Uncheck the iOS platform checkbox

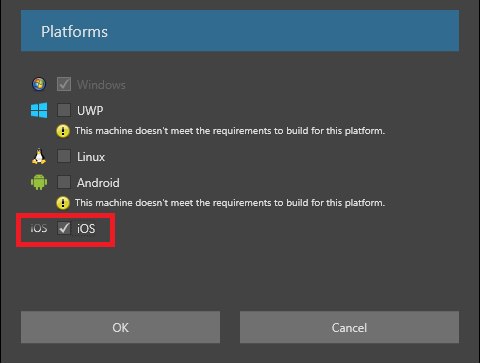tap(64, 228)
